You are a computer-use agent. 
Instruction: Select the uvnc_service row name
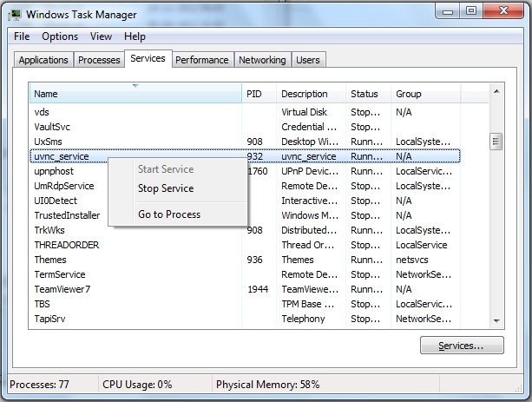pyautogui.click(x=62, y=156)
